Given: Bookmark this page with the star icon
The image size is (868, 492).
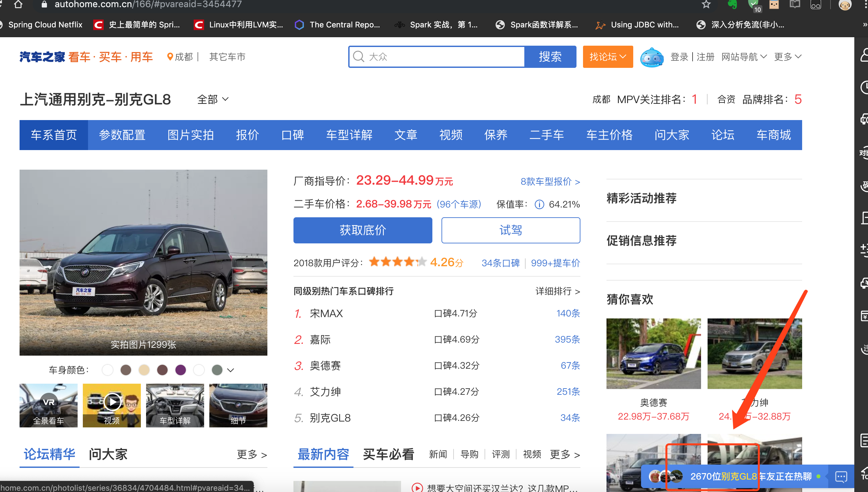Looking at the screenshot, I should 706,4.
